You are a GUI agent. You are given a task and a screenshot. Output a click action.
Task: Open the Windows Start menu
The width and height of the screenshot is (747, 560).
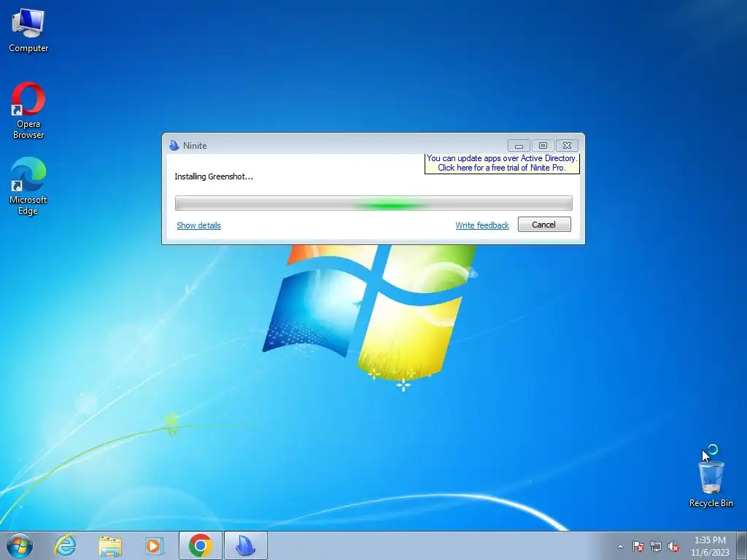[x=19, y=545]
